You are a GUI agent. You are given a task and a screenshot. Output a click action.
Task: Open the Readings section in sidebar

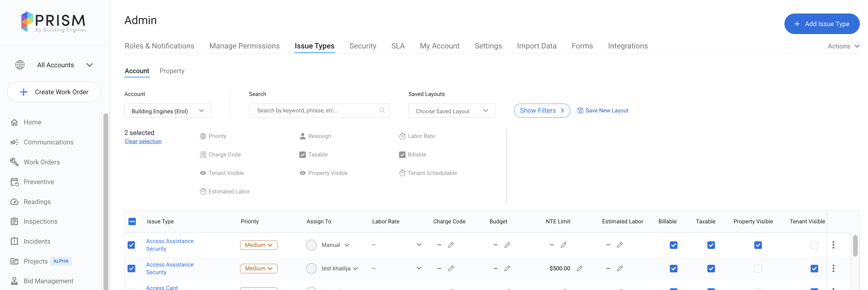[37, 201]
